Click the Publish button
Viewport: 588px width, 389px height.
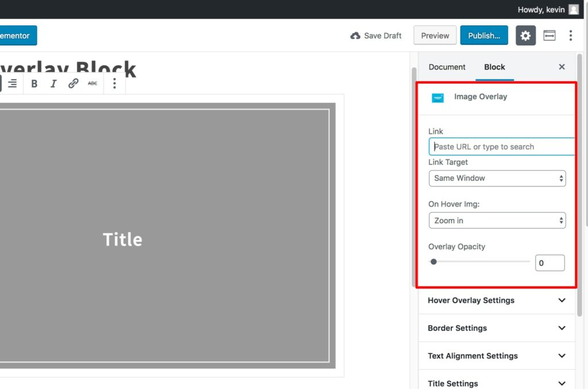(483, 36)
